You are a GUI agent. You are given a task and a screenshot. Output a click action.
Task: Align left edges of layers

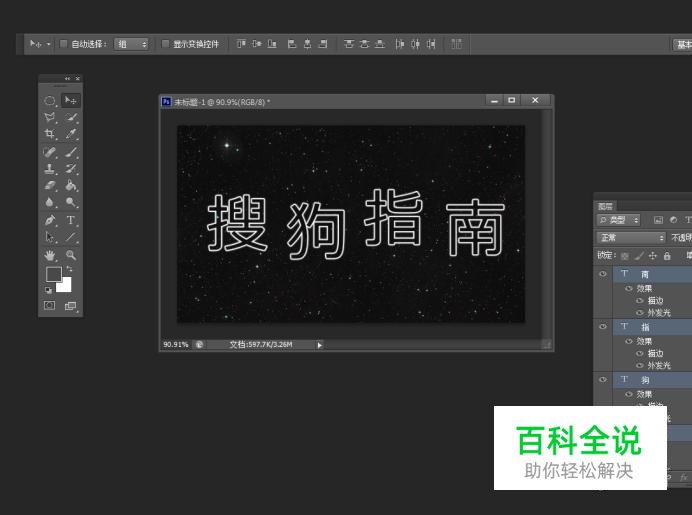(x=292, y=44)
